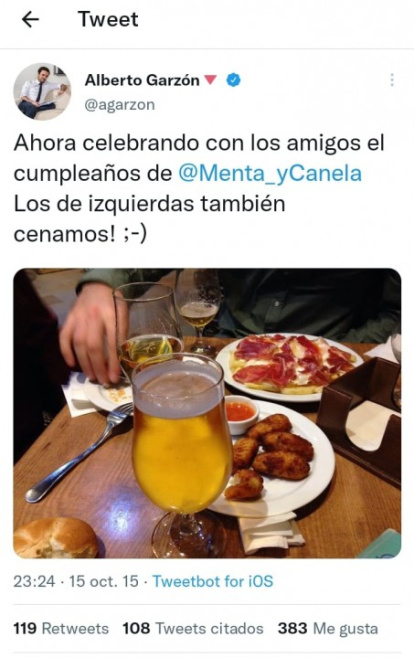This screenshot has height=658, width=414.
Task: View the 108 Tweets citados list
Action: pyautogui.click(x=193, y=629)
